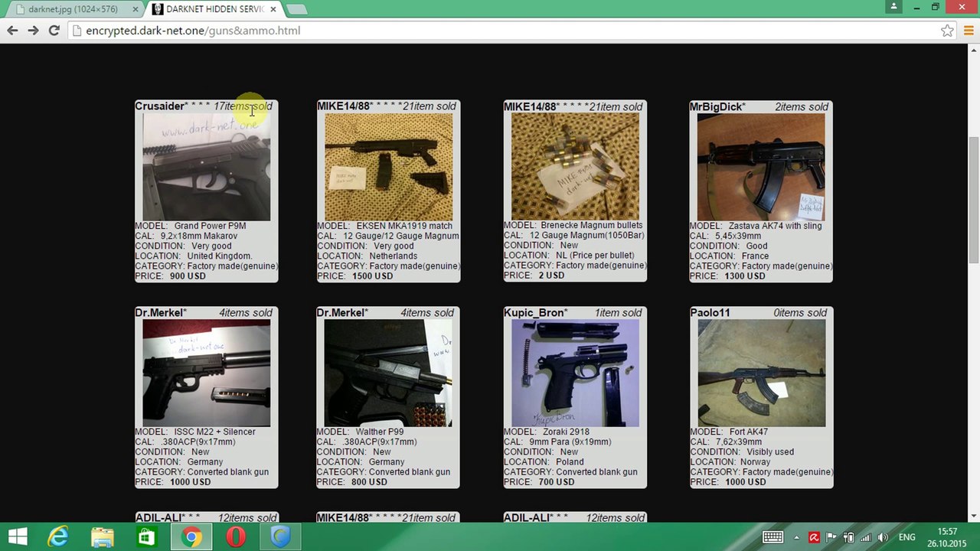
Task: Open the Chrome user profile button
Action: click(x=893, y=7)
